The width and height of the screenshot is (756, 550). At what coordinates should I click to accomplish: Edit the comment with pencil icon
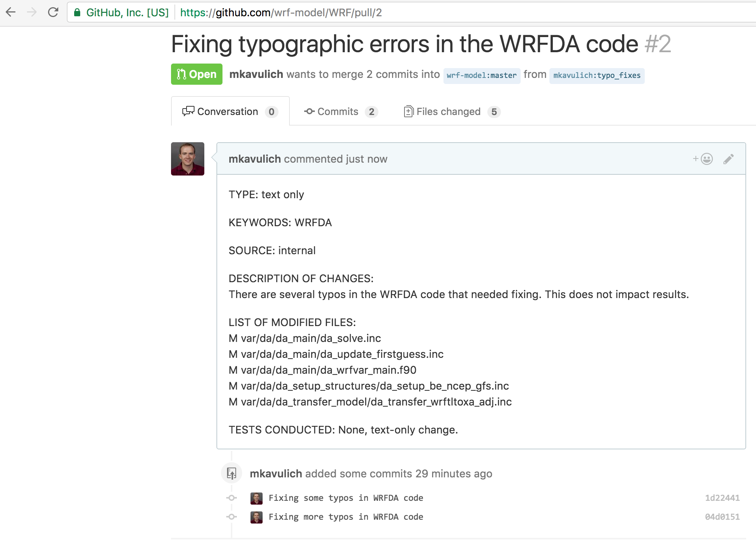tap(728, 159)
